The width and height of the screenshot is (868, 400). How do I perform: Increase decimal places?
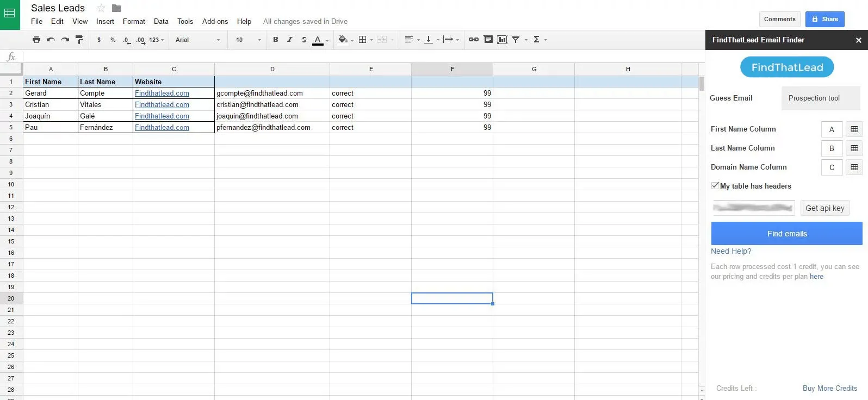140,40
